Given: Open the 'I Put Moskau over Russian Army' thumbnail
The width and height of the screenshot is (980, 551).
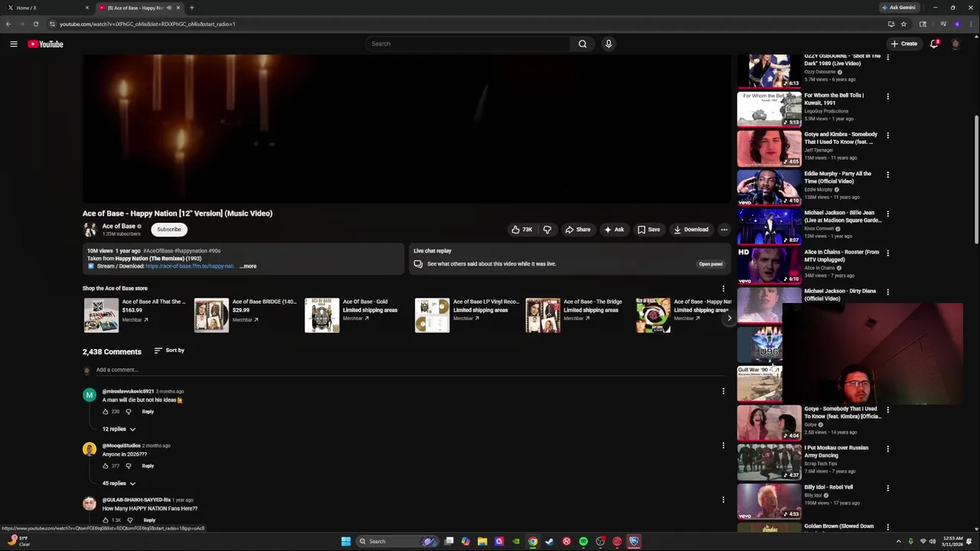Looking at the screenshot, I should coord(769,461).
